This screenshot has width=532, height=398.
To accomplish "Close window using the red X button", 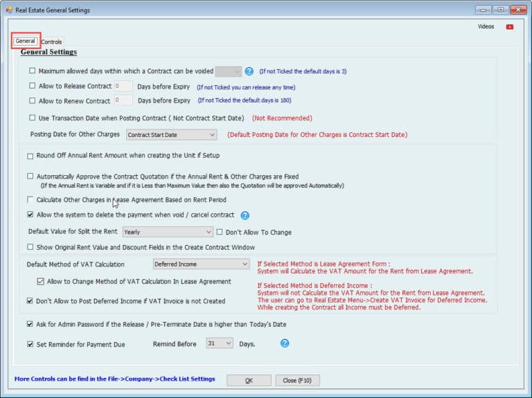I will point(518,10).
